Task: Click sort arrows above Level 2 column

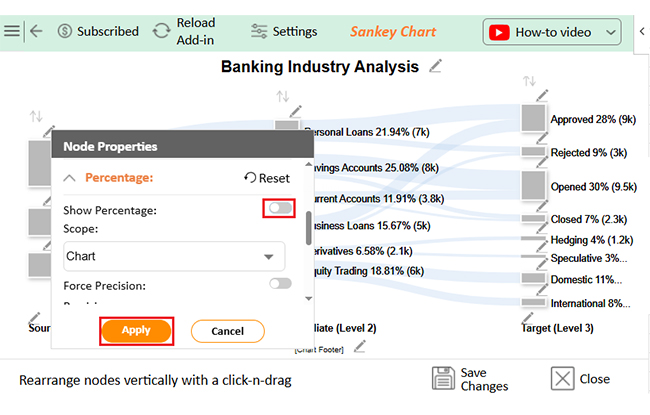Action: pos(282,96)
